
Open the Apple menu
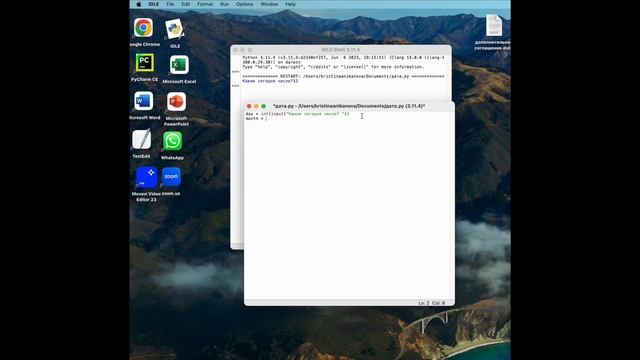139,4
